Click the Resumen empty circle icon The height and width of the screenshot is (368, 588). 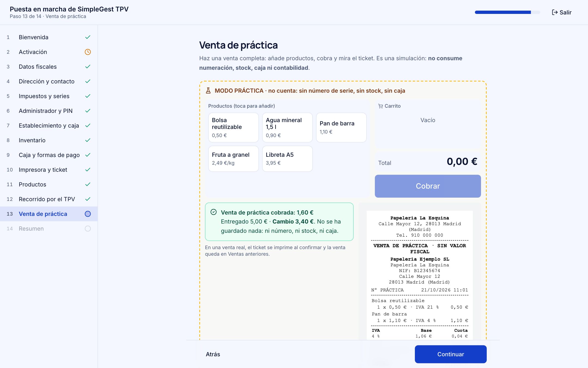(88, 229)
